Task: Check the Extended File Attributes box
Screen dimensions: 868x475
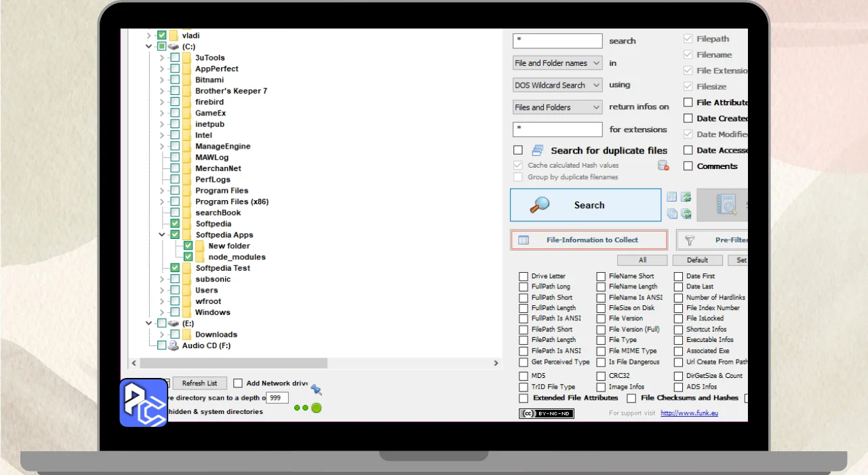Action: click(x=524, y=398)
